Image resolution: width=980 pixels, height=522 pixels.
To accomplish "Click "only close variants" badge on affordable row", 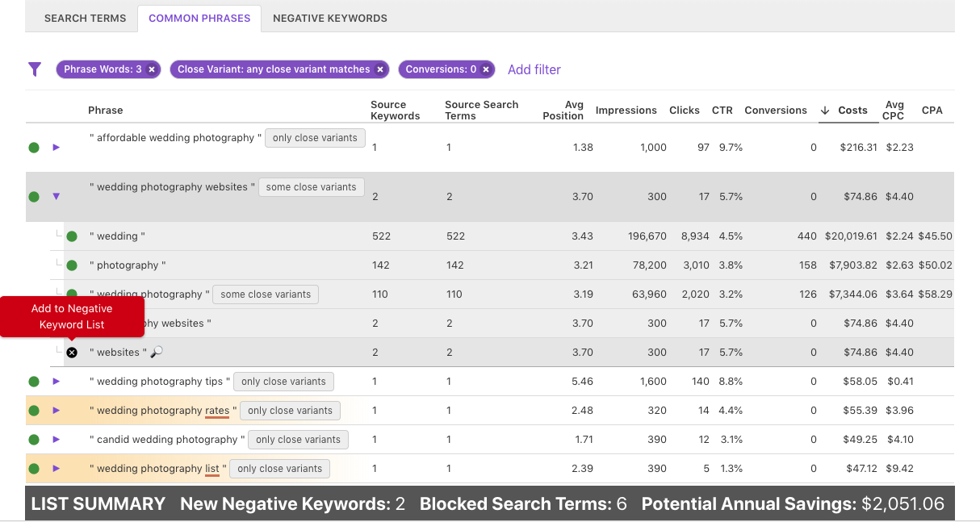I will (315, 137).
